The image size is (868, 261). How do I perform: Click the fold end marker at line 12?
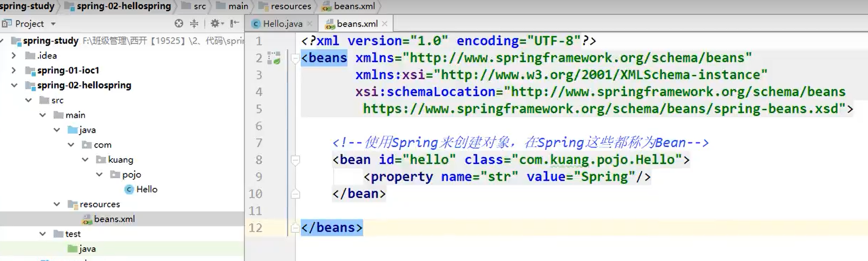(295, 228)
